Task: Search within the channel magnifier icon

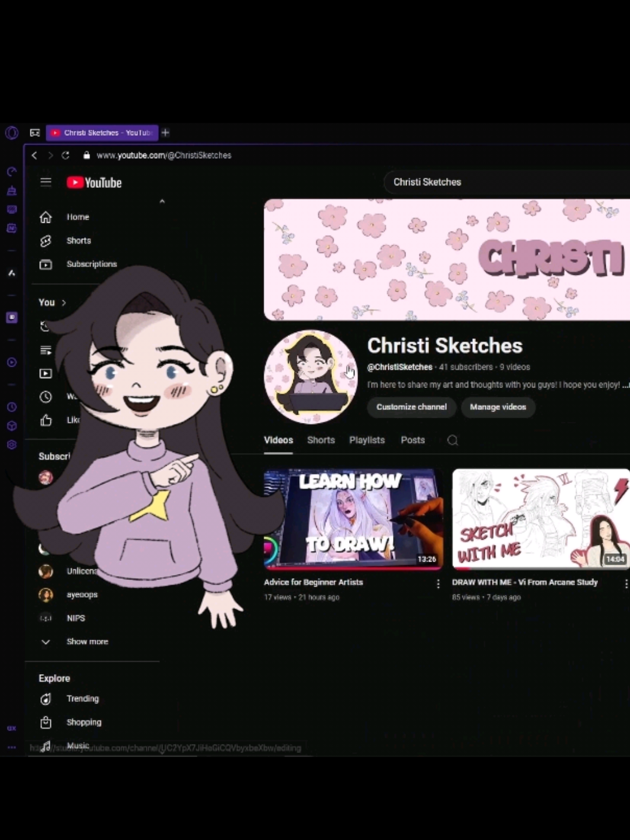Action: click(x=453, y=440)
